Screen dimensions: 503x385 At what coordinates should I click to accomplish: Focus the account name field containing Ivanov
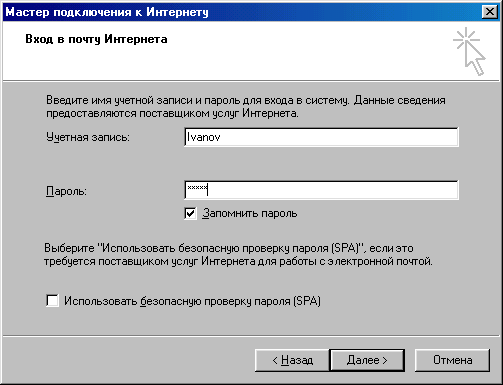(x=321, y=137)
